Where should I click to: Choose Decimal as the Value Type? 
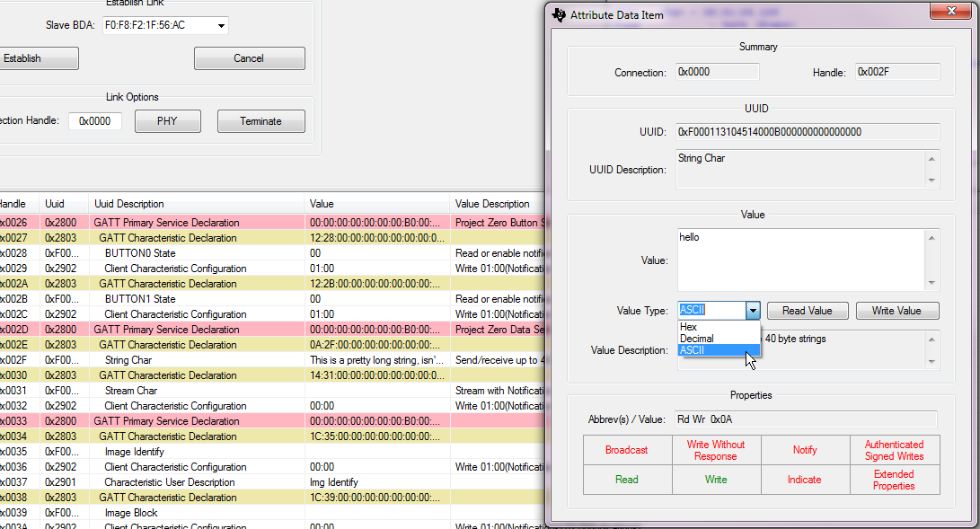coord(711,339)
